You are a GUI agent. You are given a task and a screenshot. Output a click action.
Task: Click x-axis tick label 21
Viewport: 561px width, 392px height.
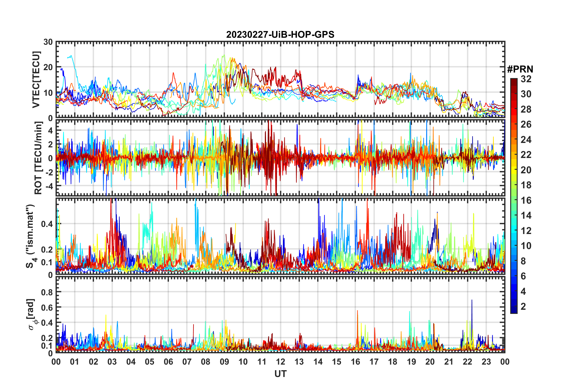coord(449,362)
